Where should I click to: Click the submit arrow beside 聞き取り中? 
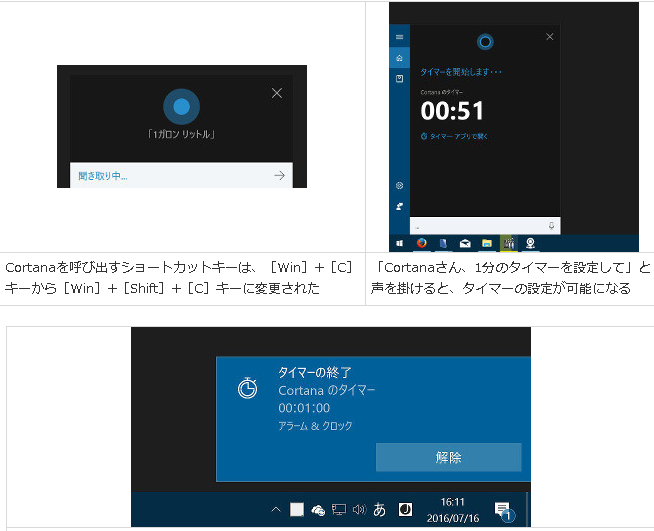(x=279, y=176)
